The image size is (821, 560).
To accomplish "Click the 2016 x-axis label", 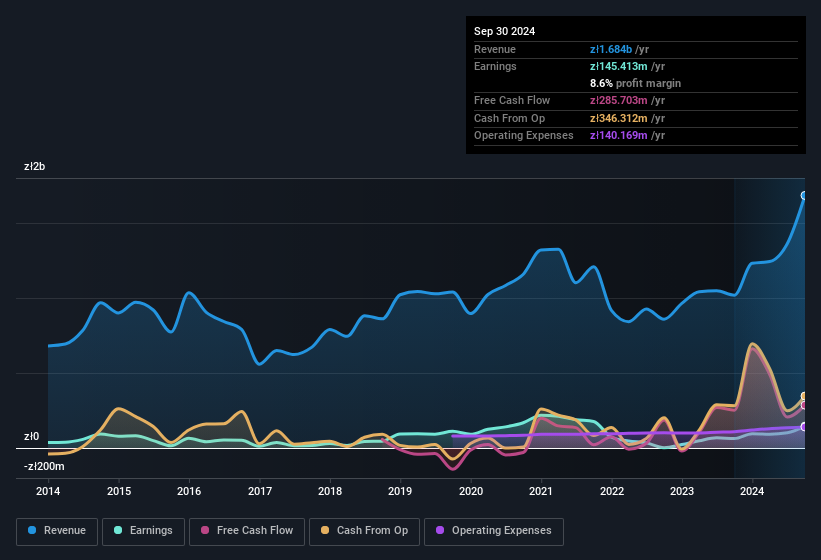I will (x=189, y=491).
